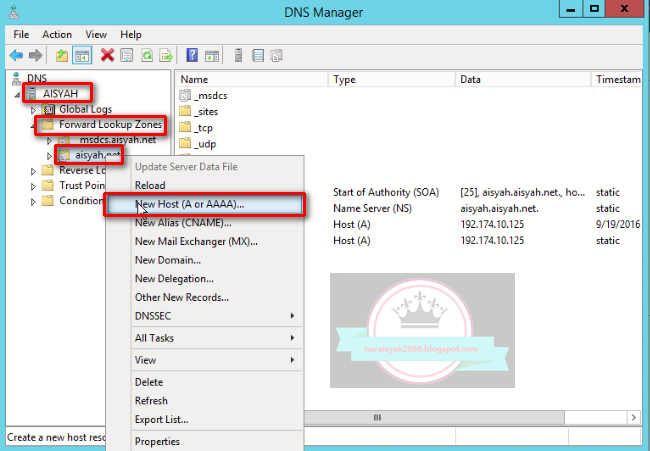The height and width of the screenshot is (451, 650).
Task: Toggle the action pane toolbar icon
Action: 212,55
